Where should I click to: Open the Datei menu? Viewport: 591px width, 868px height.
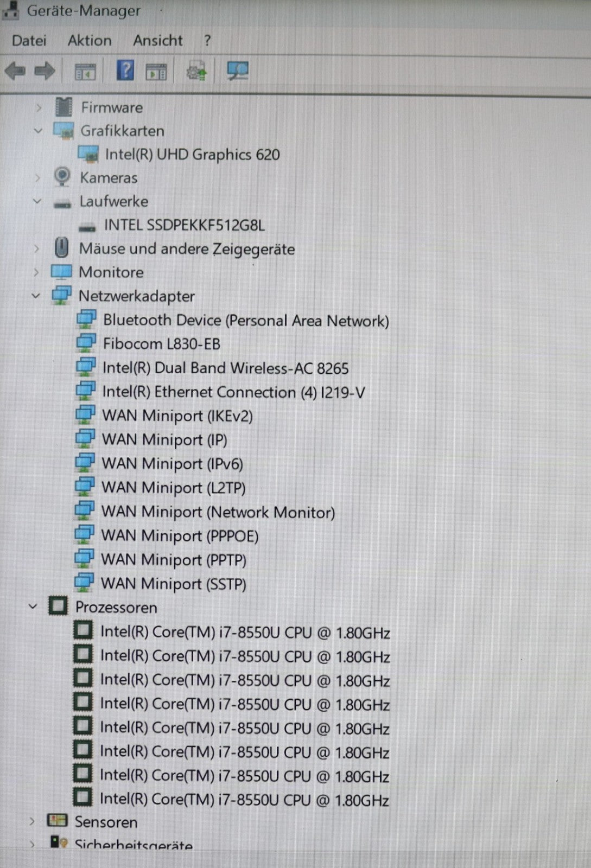(29, 41)
